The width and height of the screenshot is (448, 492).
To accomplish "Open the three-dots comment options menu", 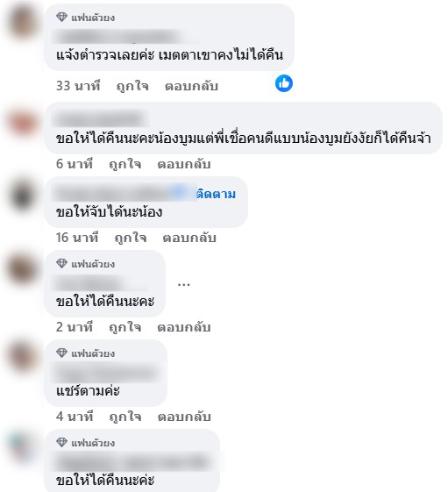I will pos(183,285).
